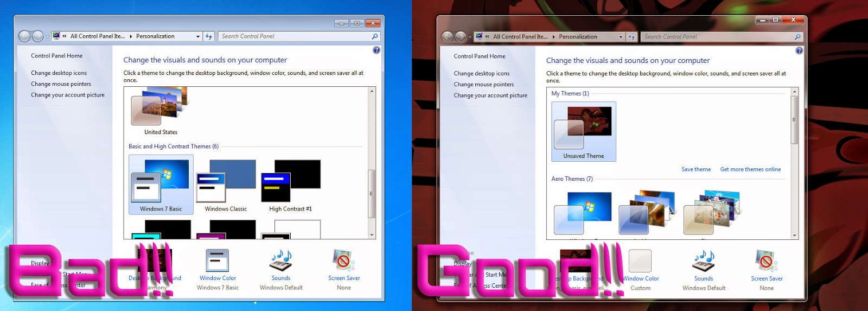Open address bar dropdown in left window

198,36
